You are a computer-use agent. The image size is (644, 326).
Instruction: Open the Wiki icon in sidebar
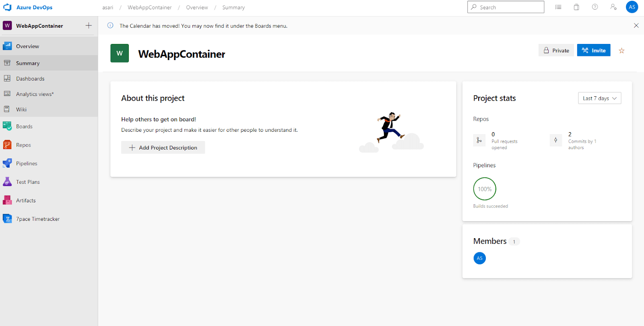point(7,109)
